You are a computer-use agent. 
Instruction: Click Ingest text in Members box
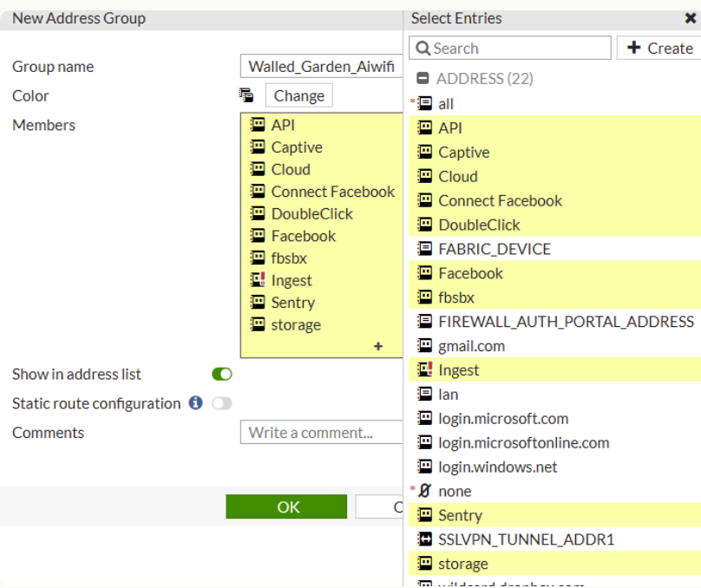click(292, 281)
